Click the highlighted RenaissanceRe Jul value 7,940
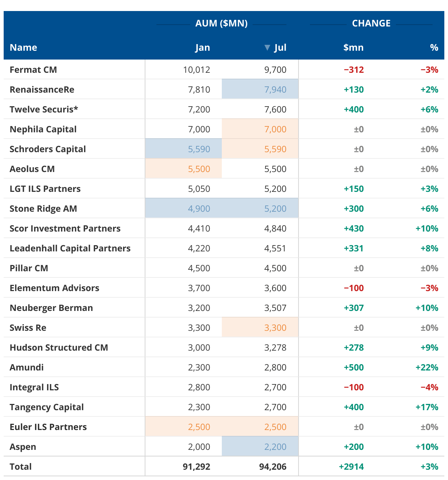The image size is (448, 480). [x=275, y=90]
